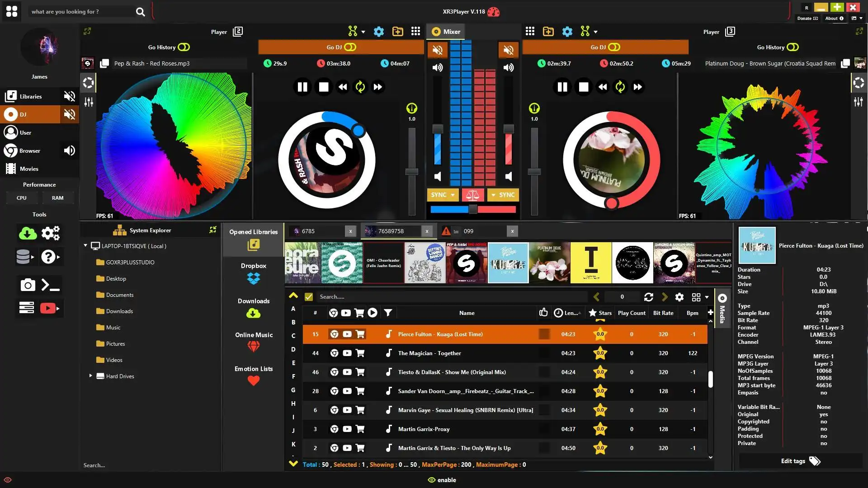Viewport: 868px width, 488px height.
Task: Click the equalizer/balance icon in mixer
Action: (473, 195)
